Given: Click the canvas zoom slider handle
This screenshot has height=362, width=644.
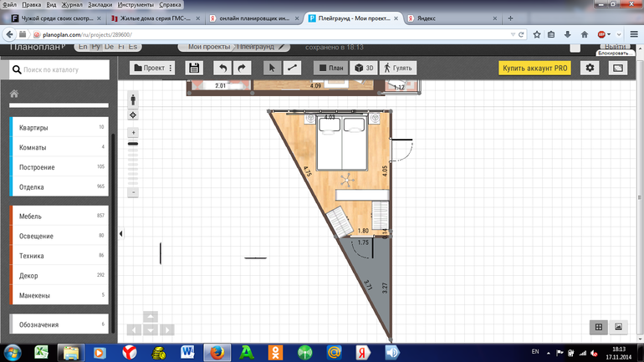Looking at the screenshot, I should tap(133, 145).
